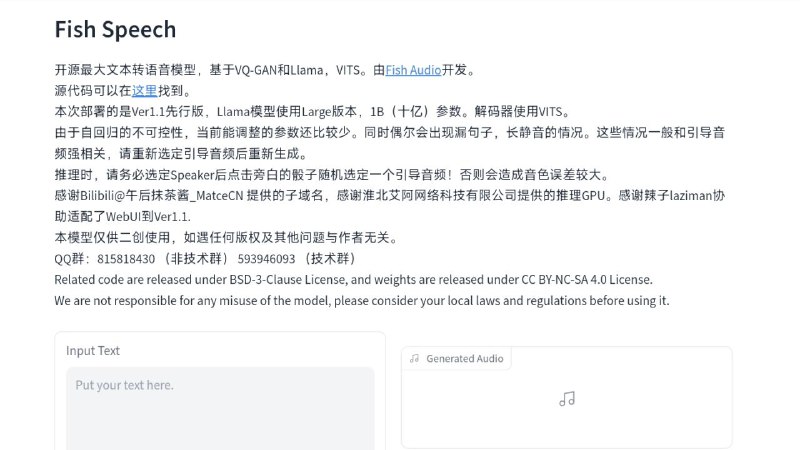Image resolution: width=800 pixels, height=450 pixels.
Task: Click the QQ group number 815818430
Action: click(127, 259)
